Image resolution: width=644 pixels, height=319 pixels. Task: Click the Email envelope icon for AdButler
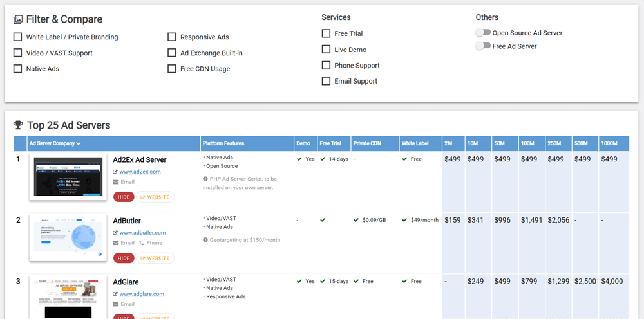click(x=116, y=242)
